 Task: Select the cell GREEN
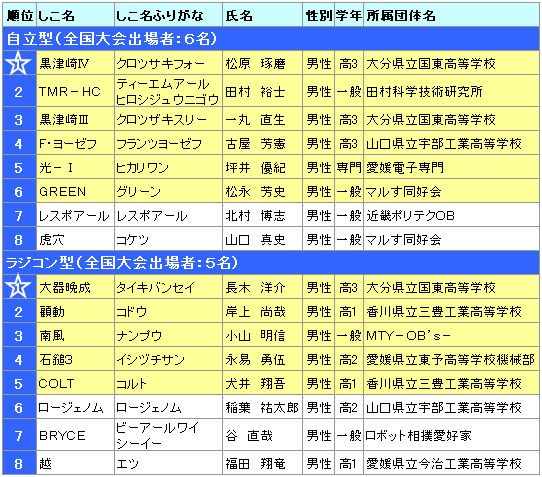point(75,191)
